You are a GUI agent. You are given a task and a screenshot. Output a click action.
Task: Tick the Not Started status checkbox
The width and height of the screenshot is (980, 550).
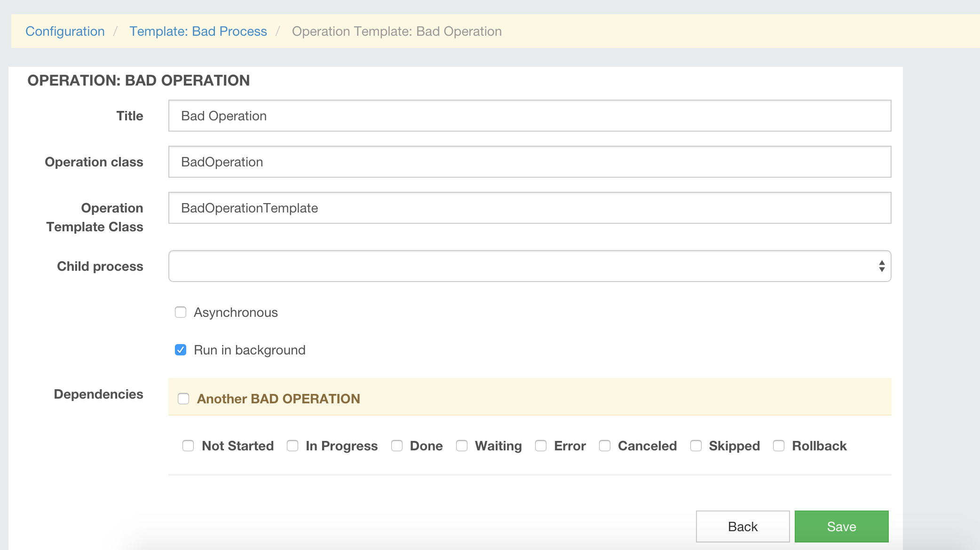point(188,446)
